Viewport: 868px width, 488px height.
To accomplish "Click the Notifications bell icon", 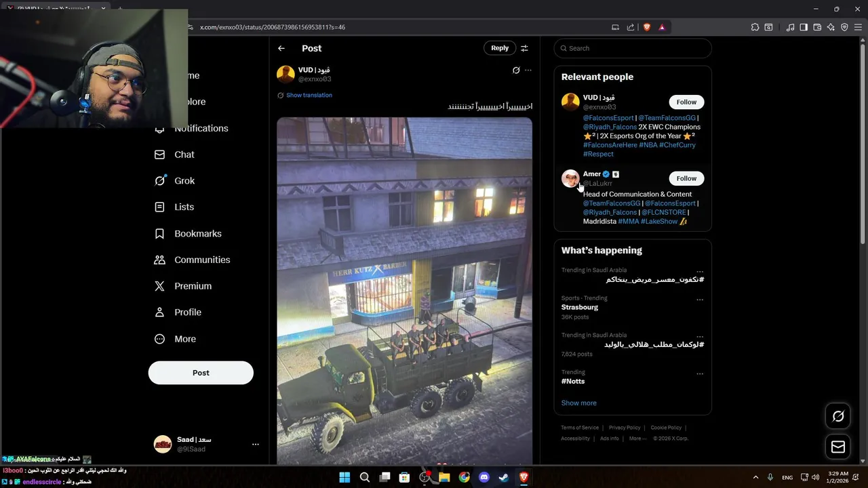I will tap(159, 129).
